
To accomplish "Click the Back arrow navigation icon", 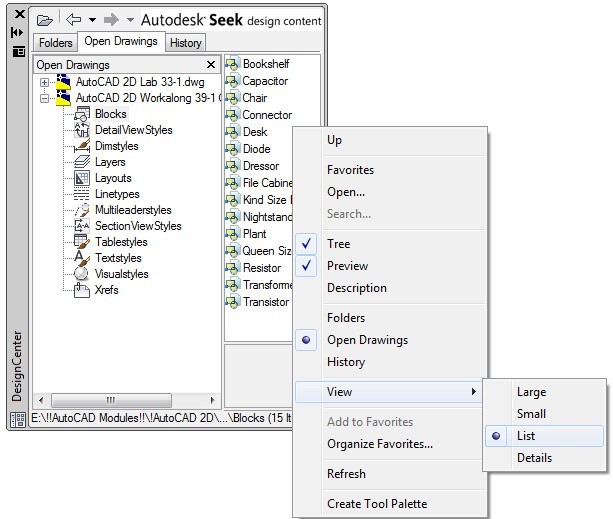I will pyautogui.click(x=73, y=19).
